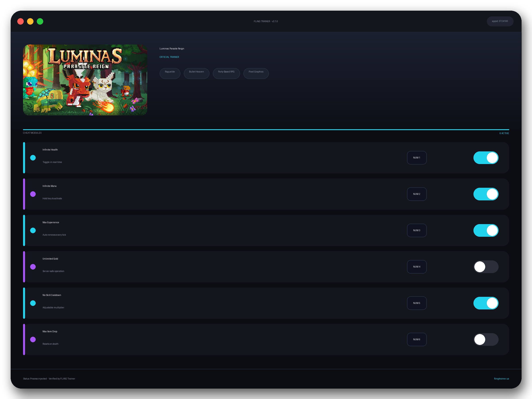Viewport: 532px width, 399px height.
Task: Select the Bullet Heaven tag
Action: point(196,73)
